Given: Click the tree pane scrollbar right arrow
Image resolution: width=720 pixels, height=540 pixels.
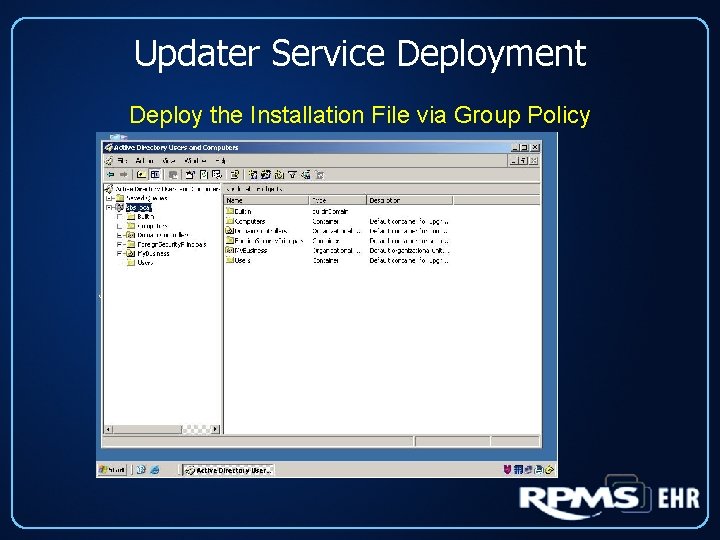Looking at the screenshot, I should (215, 429).
